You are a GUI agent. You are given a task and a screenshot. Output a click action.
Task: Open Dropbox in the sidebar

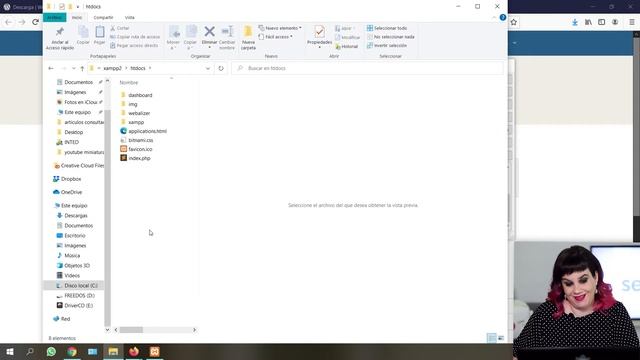67,179
